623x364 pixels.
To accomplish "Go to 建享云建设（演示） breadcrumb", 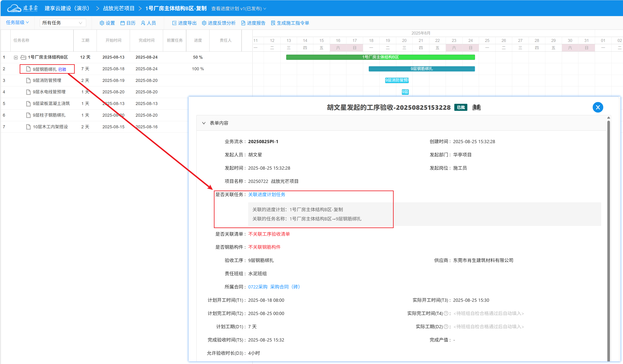I will pos(67,8).
